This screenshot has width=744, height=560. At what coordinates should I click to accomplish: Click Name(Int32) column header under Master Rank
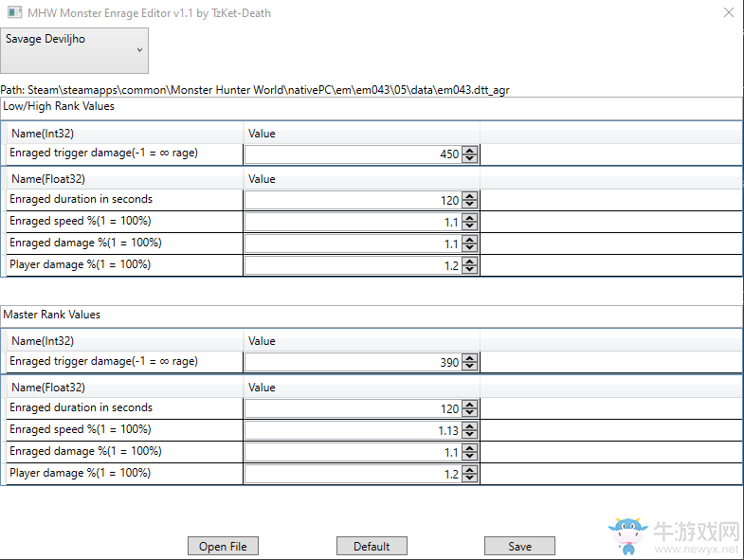click(x=125, y=341)
